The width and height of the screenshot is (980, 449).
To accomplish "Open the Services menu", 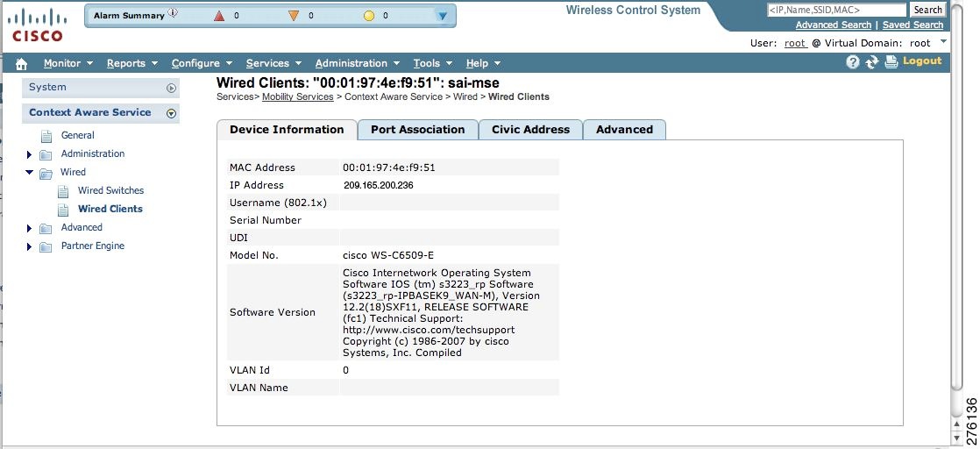I will pyautogui.click(x=273, y=63).
